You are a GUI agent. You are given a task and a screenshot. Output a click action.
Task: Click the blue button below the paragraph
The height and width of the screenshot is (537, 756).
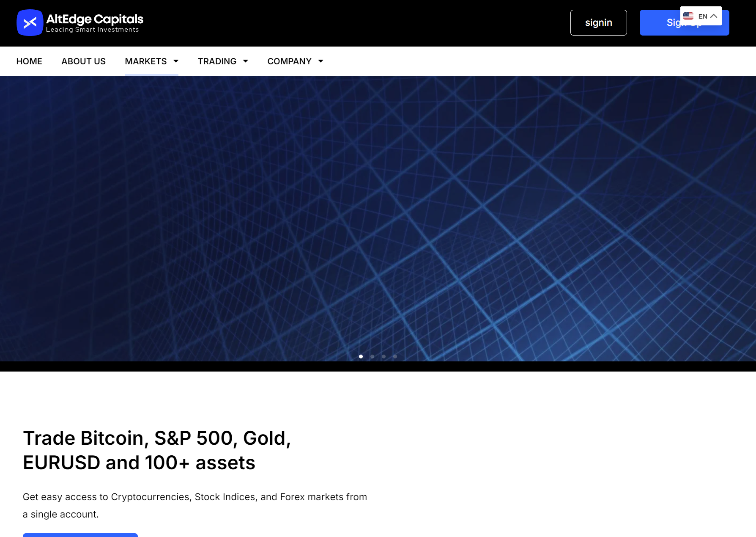pos(80,534)
